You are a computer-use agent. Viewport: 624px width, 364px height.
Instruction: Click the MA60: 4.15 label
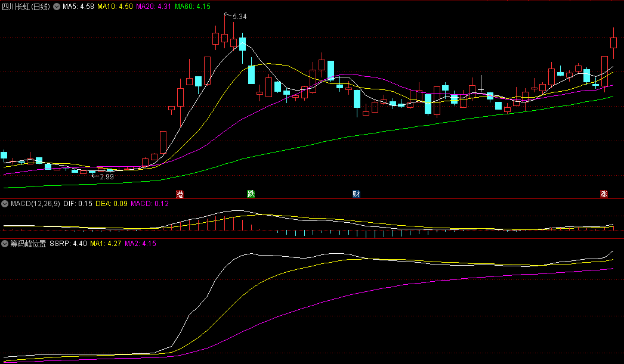point(193,7)
